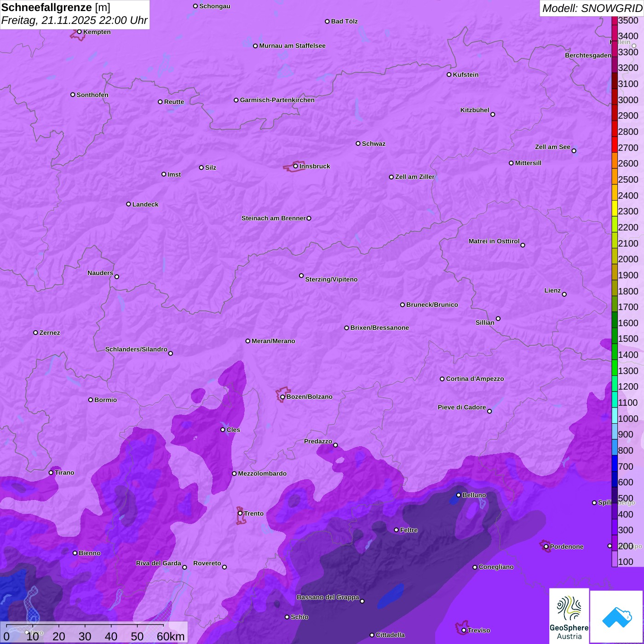Screen dimensions: 644x644
Task: Click the 3500 m legend color
Action: [615, 20]
